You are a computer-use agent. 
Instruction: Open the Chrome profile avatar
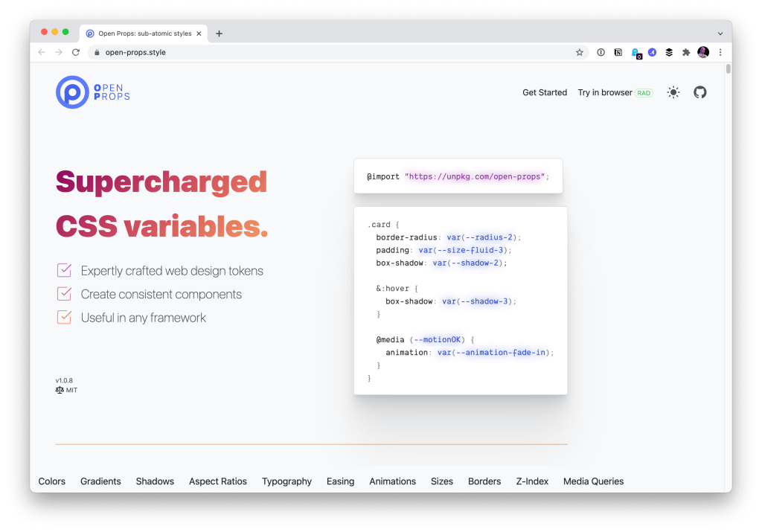tap(703, 53)
